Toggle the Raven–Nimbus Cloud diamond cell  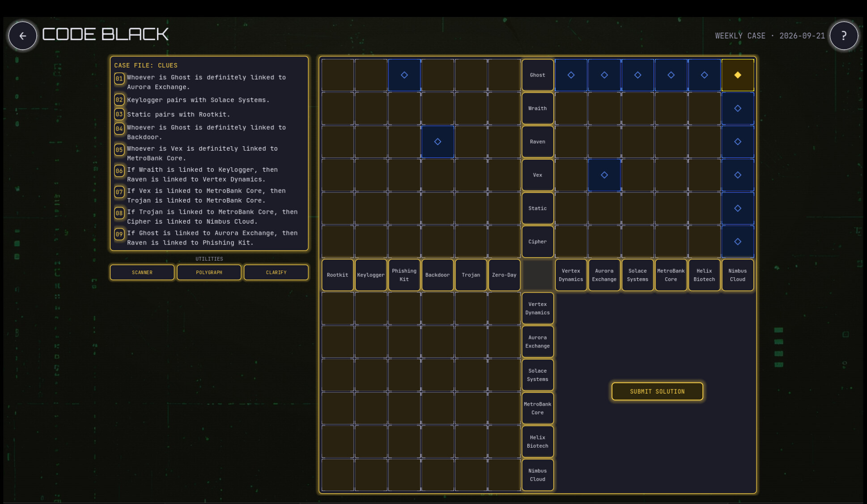[x=738, y=142]
